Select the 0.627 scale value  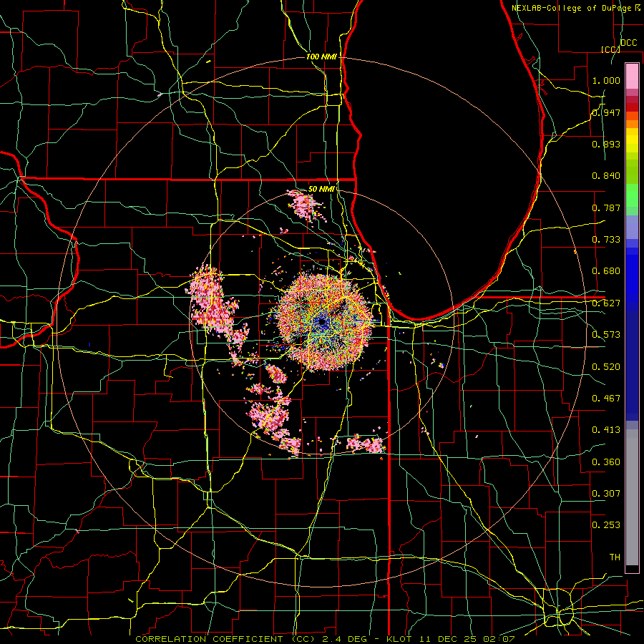(x=606, y=303)
